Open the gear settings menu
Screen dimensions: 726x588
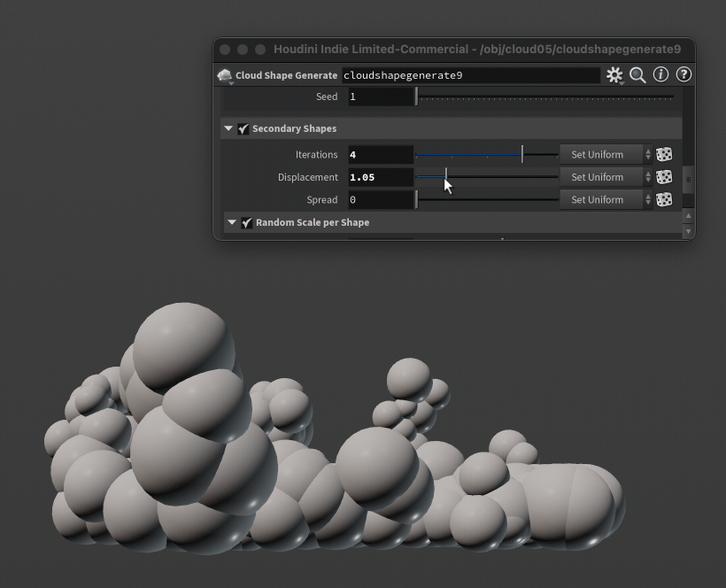(x=614, y=75)
